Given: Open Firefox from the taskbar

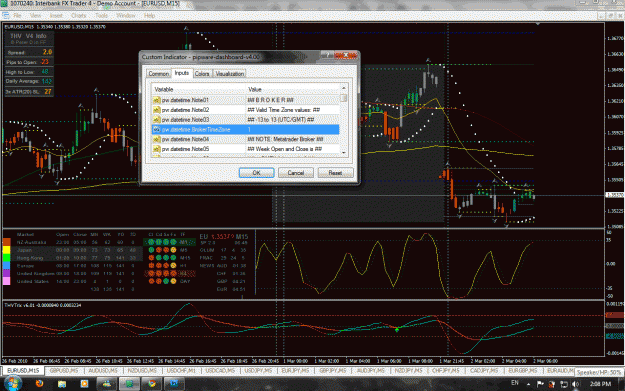Looking at the screenshot, I should coord(39,384).
